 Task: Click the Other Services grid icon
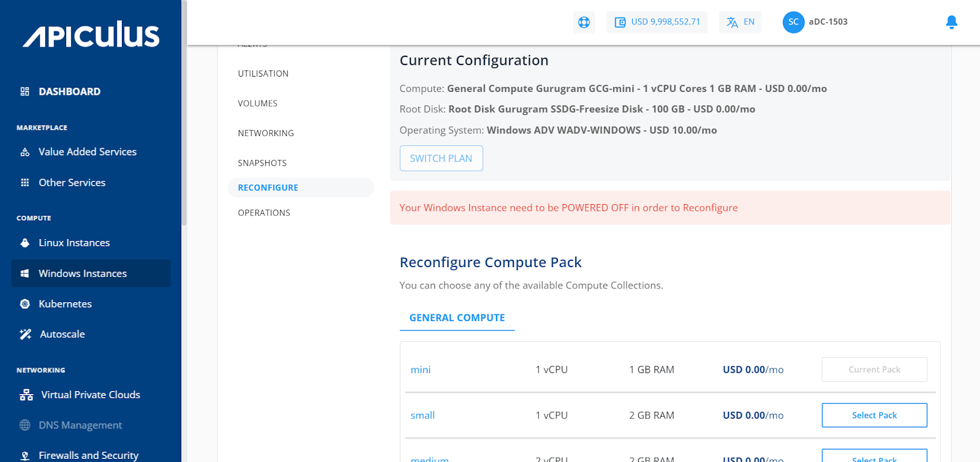coord(24,183)
